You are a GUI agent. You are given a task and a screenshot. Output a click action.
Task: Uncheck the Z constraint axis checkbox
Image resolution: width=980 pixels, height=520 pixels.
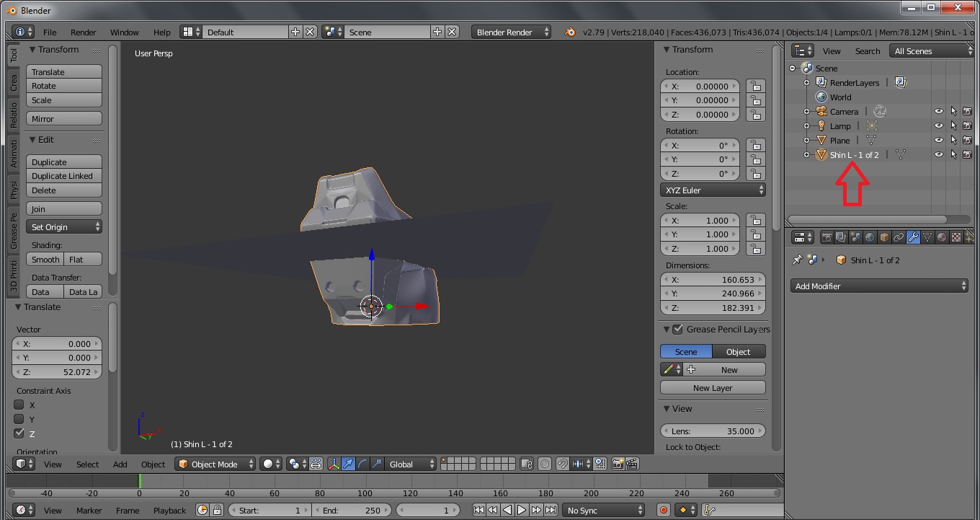coord(19,433)
